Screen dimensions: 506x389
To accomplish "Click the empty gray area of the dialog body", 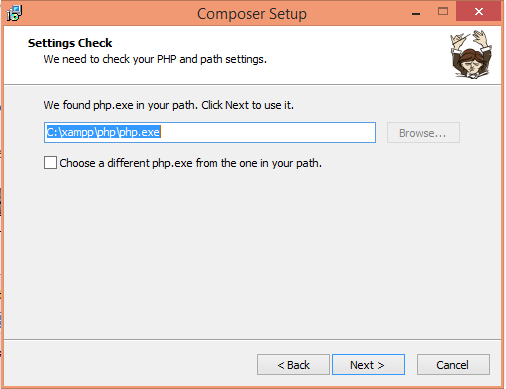I will [x=252, y=253].
